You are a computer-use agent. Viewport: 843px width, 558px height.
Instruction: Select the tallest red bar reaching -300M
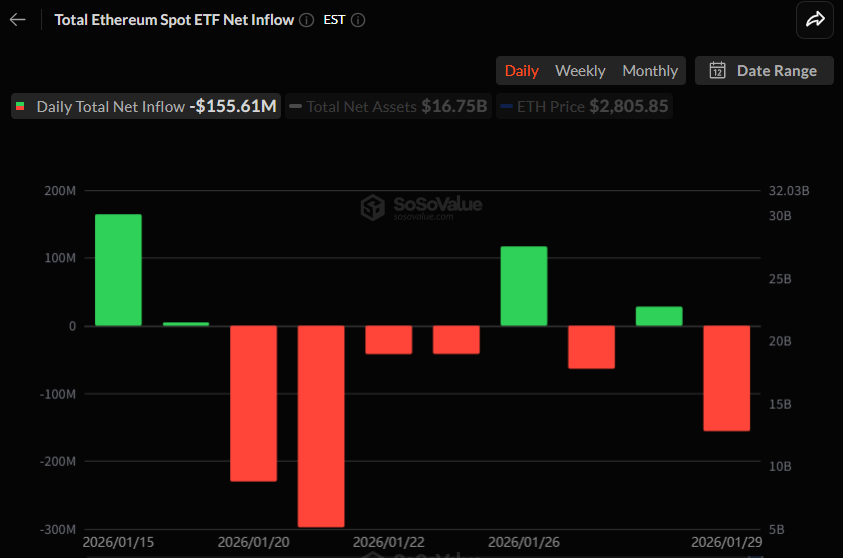coord(321,426)
